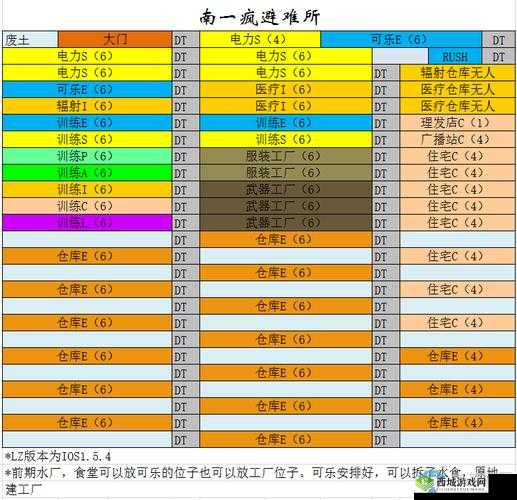The image size is (517, 500).
Task: Select the DT cell right of 辐射I（6）
Action: 186,106
